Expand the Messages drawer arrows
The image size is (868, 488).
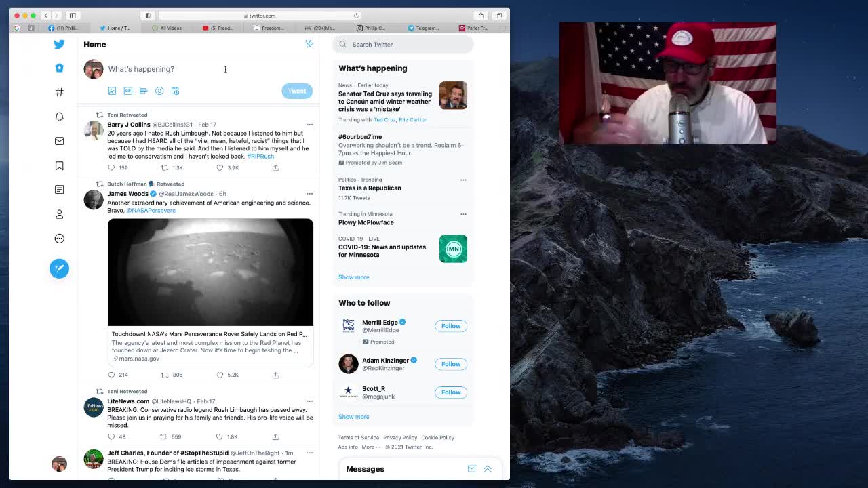click(488, 469)
